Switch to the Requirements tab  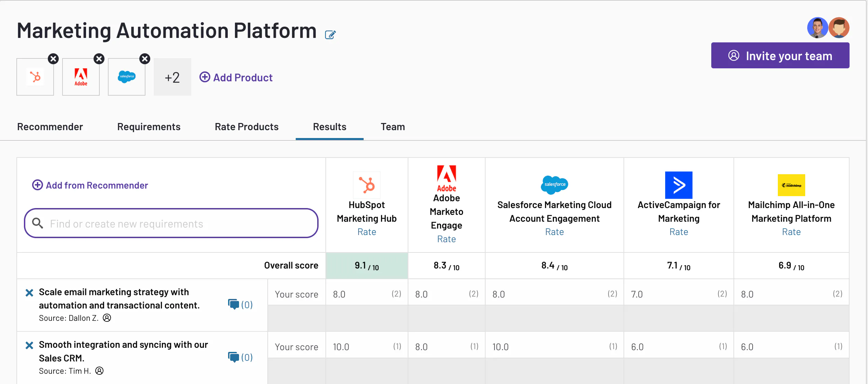click(149, 127)
